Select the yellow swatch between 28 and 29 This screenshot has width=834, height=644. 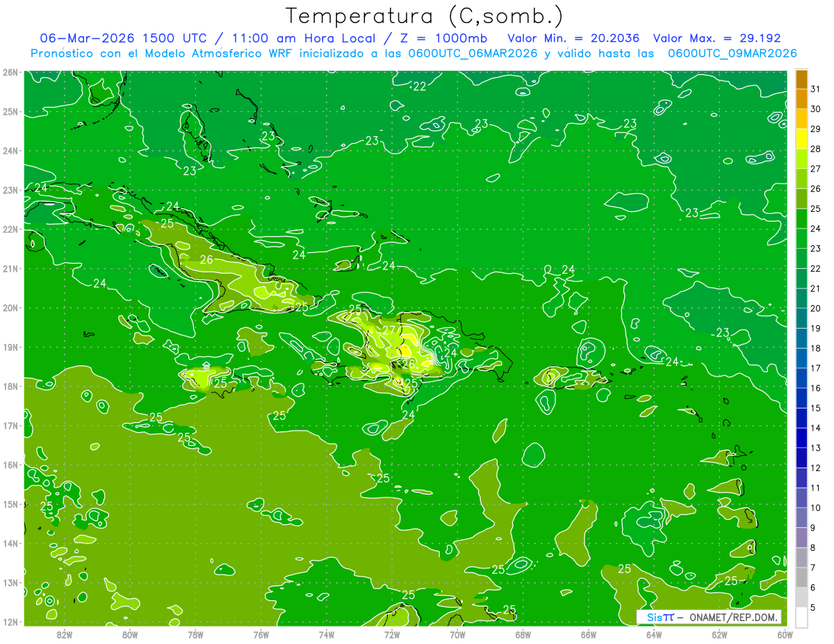[801, 139]
